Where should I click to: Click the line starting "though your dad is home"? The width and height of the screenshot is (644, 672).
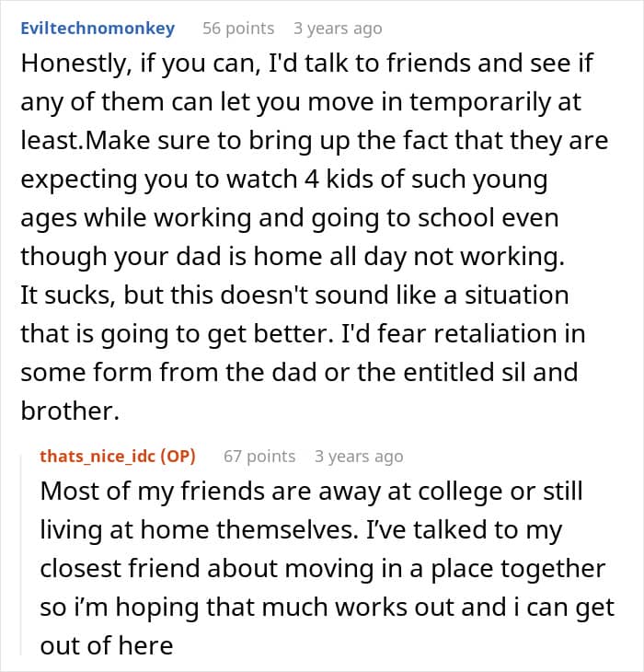(x=293, y=257)
